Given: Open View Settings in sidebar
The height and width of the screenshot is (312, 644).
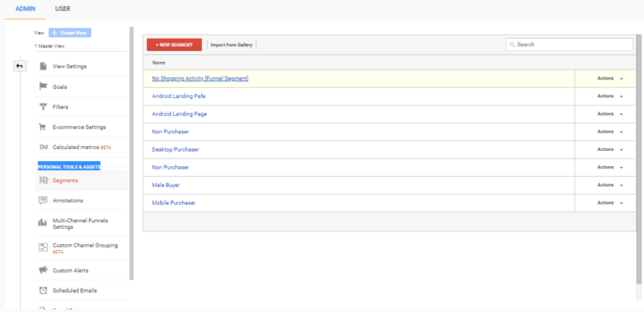Looking at the screenshot, I should pos(70,66).
